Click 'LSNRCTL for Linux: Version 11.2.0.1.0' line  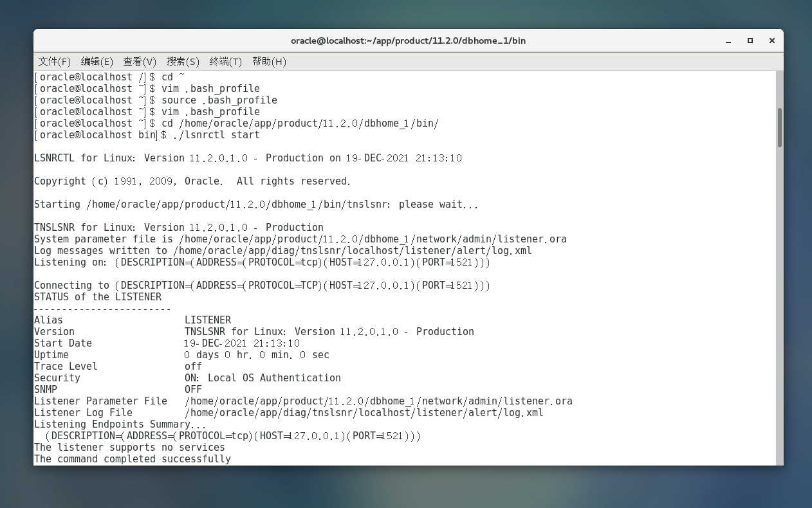pyautogui.click(x=248, y=158)
